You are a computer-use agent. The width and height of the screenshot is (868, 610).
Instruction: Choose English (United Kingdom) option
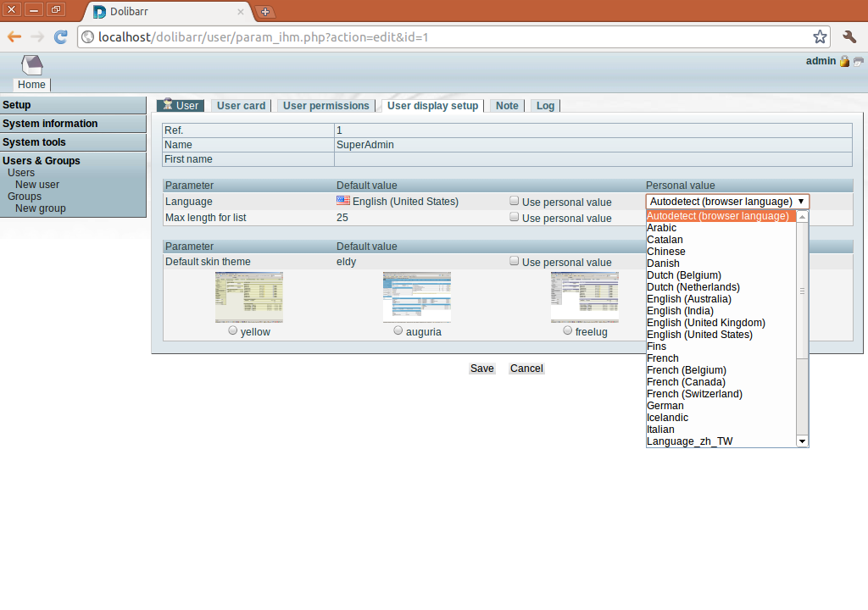click(721, 323)
